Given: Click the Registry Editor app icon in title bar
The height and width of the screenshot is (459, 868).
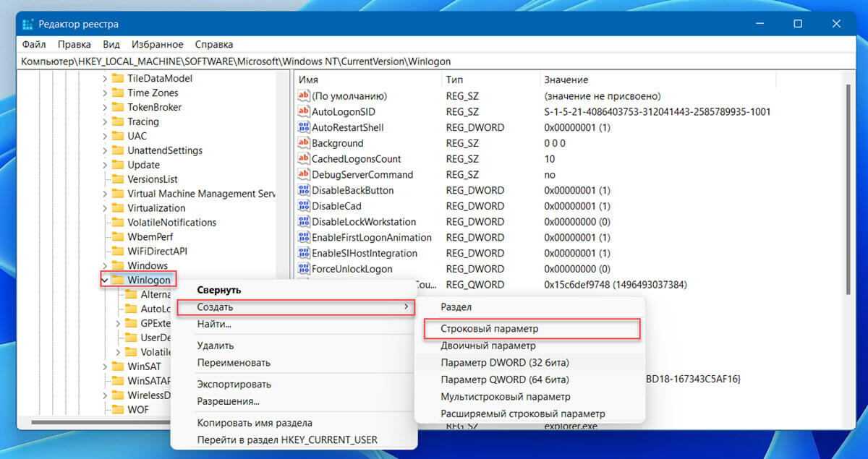Looking at the screenshot, I should pos(28,25).
